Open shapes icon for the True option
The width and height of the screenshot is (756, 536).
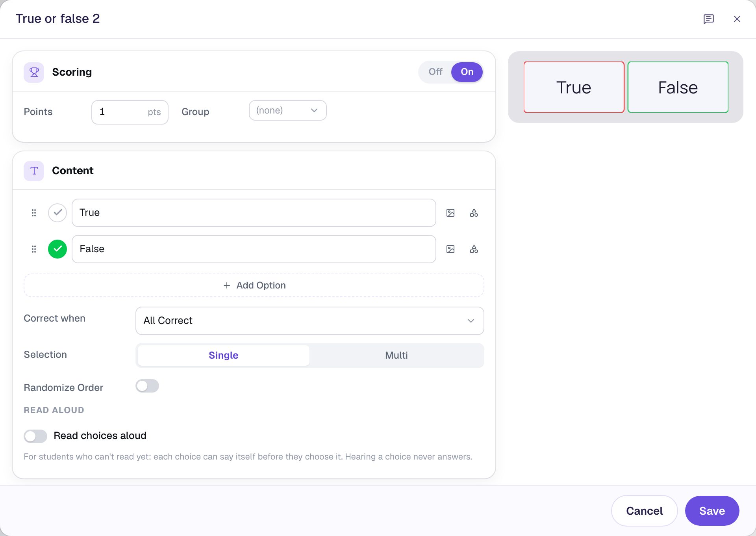coord(474,213)
